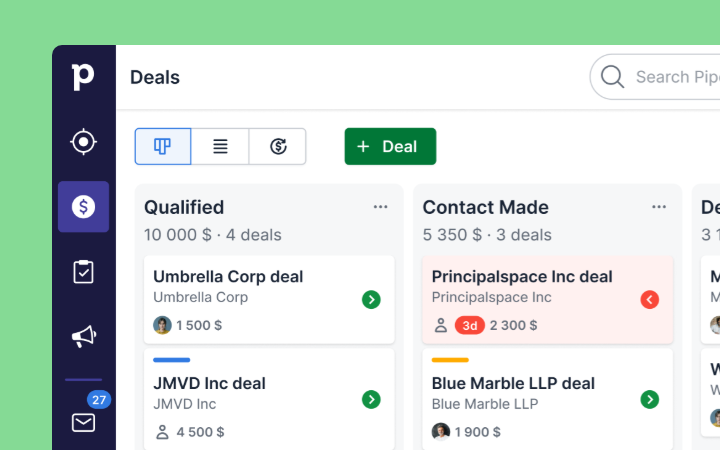Open Leads from the target icon
Screen dimensions: 720x450
(x=83, y=142)
